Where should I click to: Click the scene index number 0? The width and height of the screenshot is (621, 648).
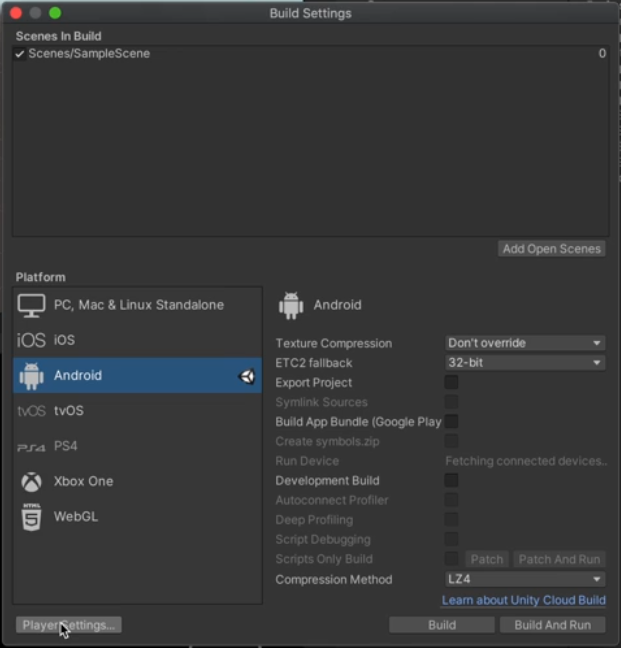coord(602,54)
